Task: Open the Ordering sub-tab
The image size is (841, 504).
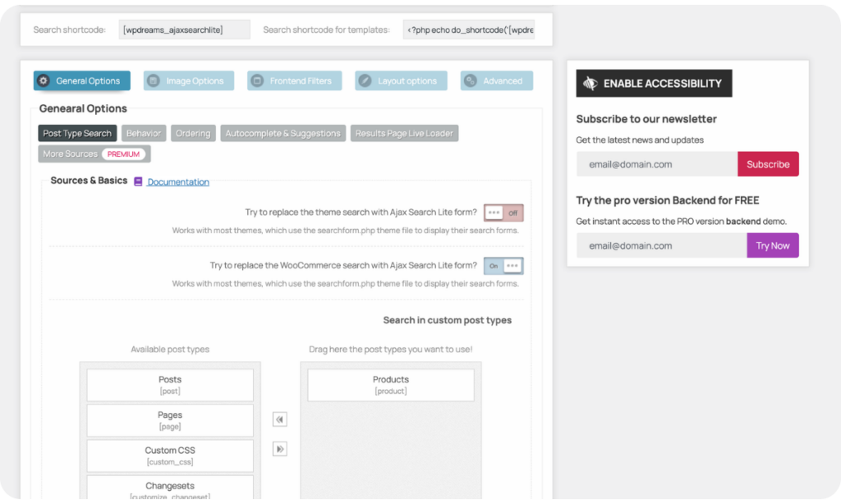Action: [x=193, y=133]
